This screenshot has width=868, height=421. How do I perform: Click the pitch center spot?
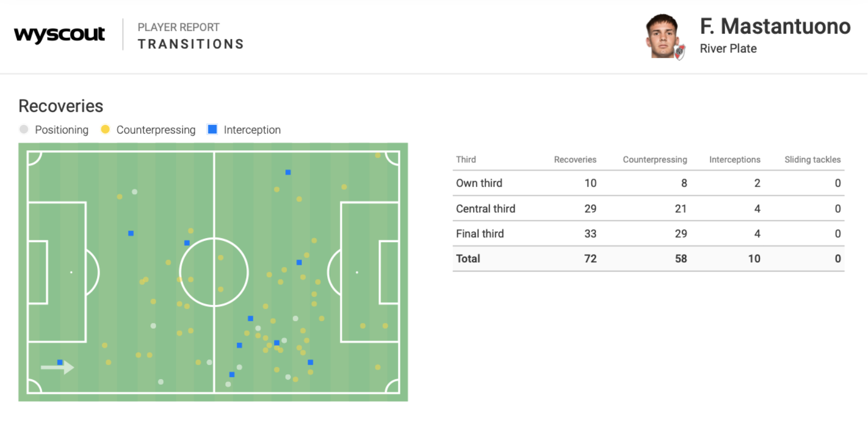point(214,272)
